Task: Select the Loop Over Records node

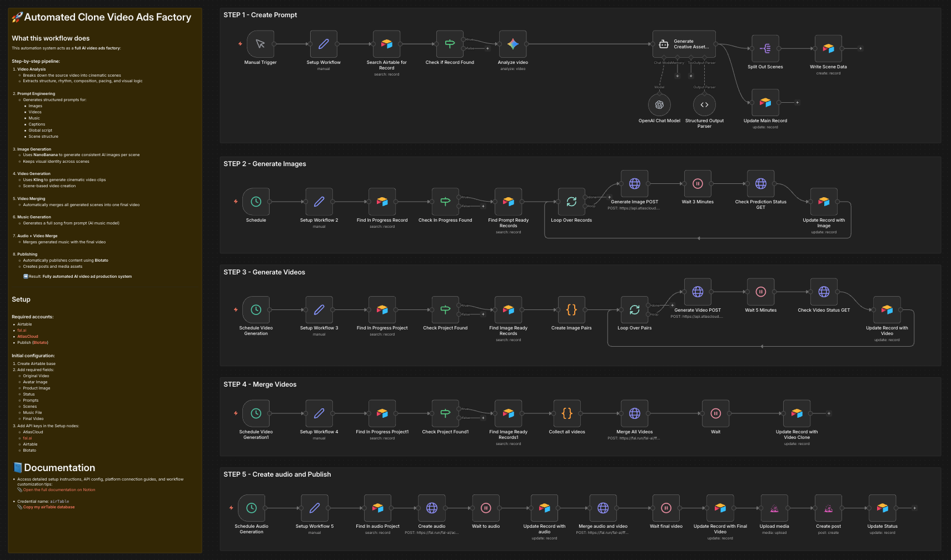Action: 571,202
